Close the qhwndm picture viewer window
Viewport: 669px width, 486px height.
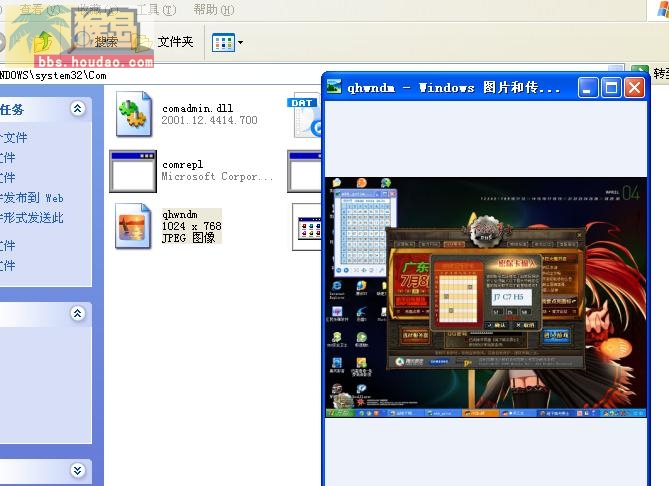click(634, 88)
